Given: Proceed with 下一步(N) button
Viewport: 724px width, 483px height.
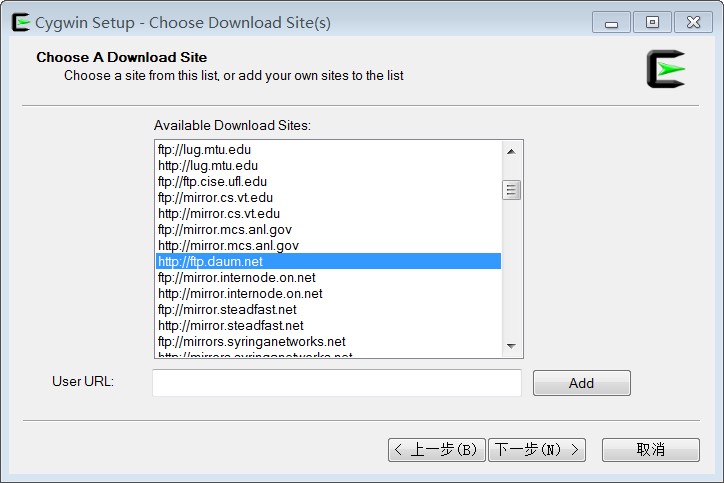Looking at the screenshot, I should [x=537, y=450].
